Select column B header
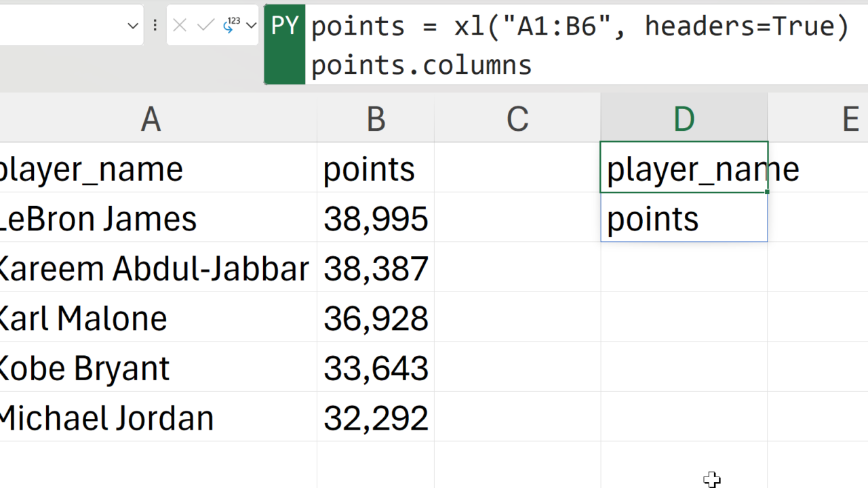The height and width of the screenshot is (488, 868). (x=375, y=119)
